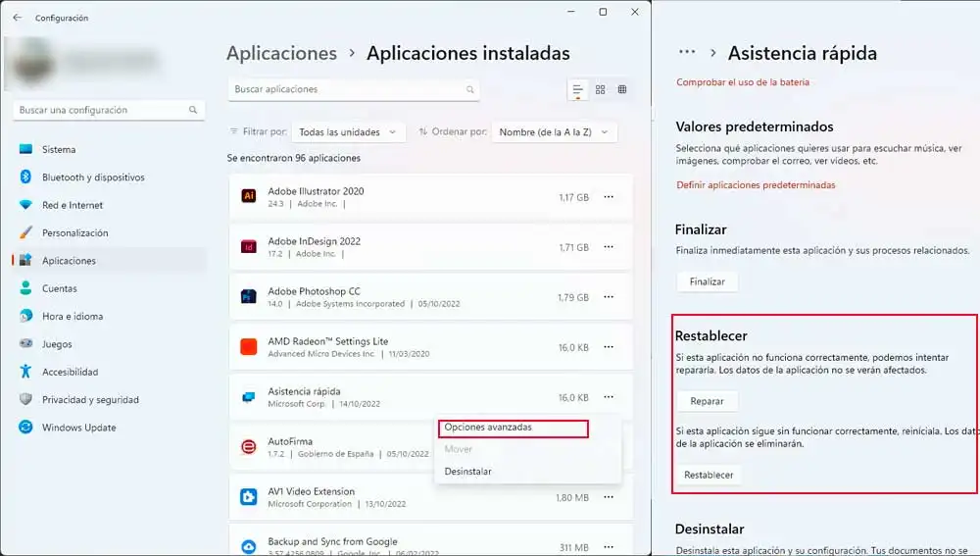The width and height of the screenshot is (980, 556).
Task: Click the Bluetooth icon in sidebar
Action: tap(25, 177)
